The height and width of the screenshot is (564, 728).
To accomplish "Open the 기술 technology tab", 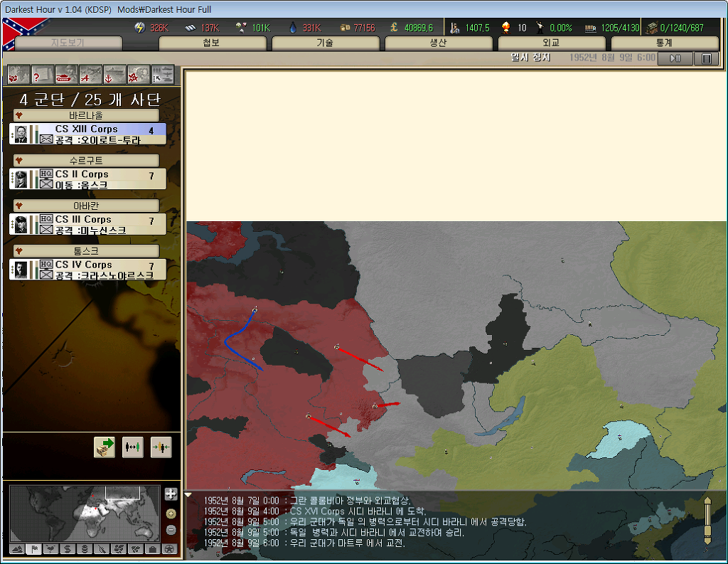I will (325, 43).
